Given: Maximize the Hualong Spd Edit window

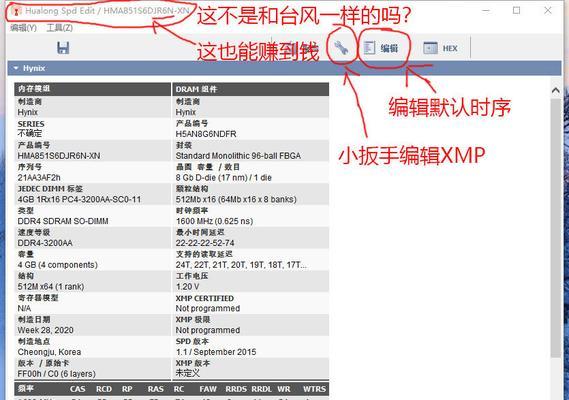Looking at the screenshot, I should pos(516,11).
